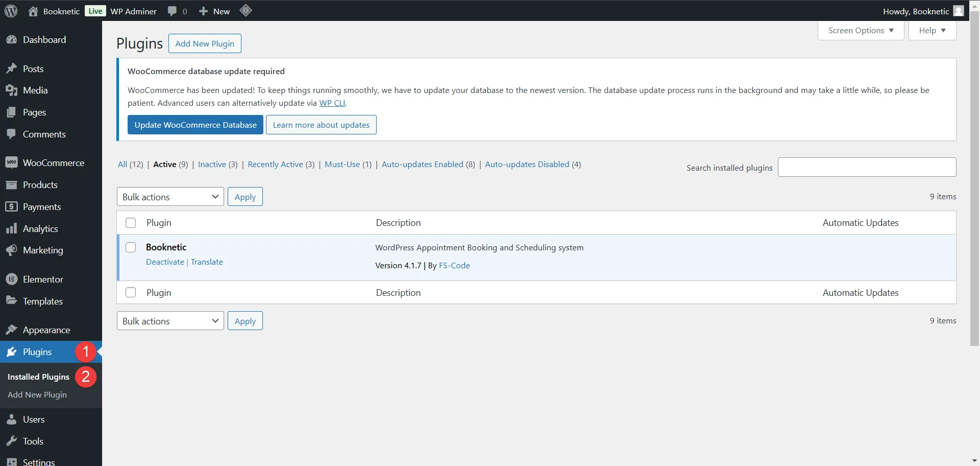Click the Products box icon

[11, 185]
